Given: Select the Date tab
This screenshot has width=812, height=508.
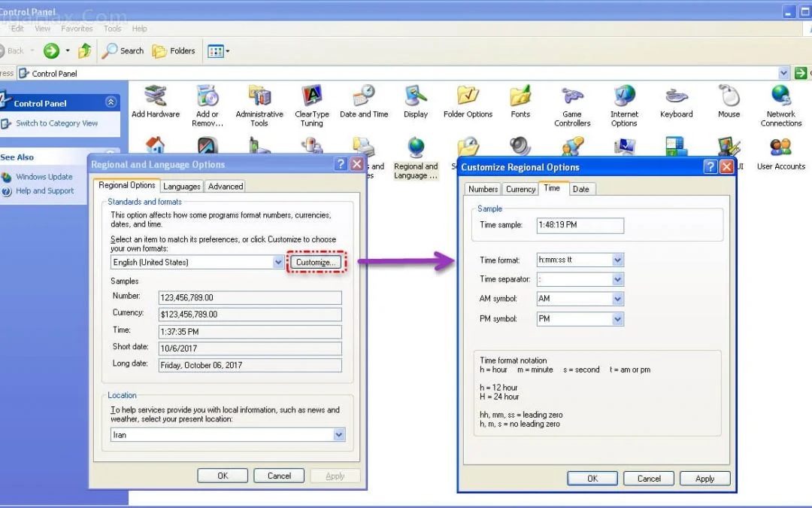Looking at the screenshot, I should [581, 189].
